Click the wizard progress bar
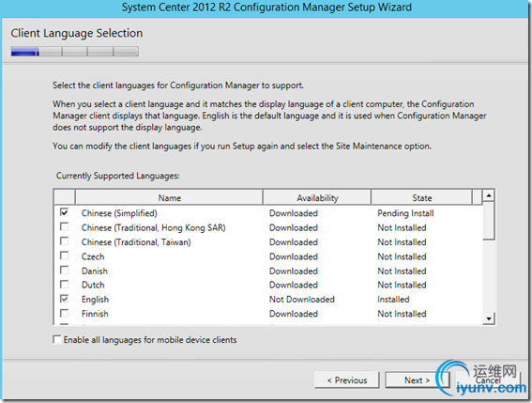 [75, 52]
